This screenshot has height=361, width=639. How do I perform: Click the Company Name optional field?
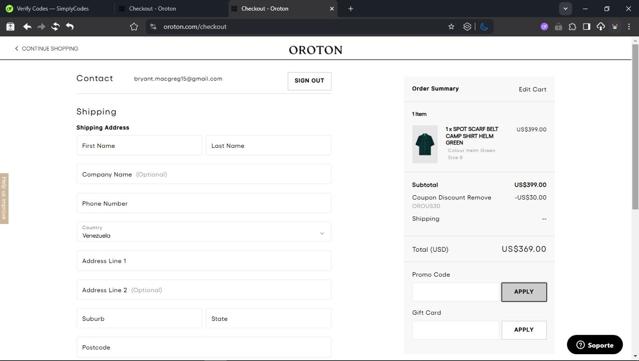pos(204,174)
